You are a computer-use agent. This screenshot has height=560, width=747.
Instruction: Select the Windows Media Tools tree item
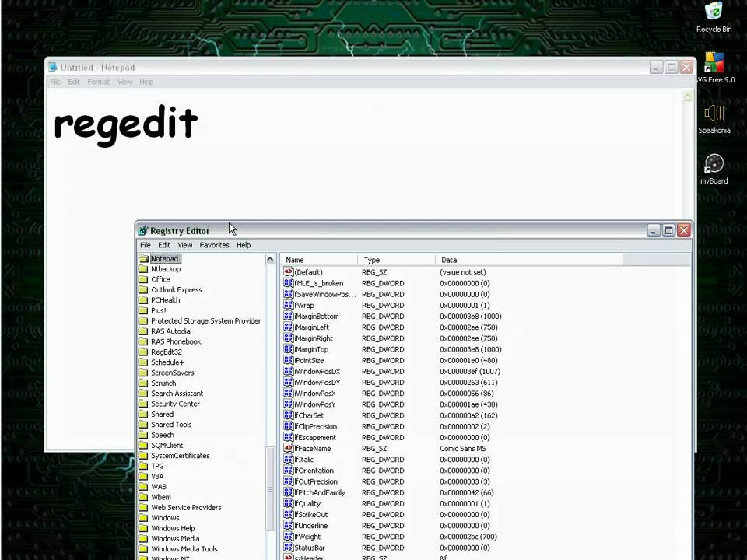(x=184, y=548)
